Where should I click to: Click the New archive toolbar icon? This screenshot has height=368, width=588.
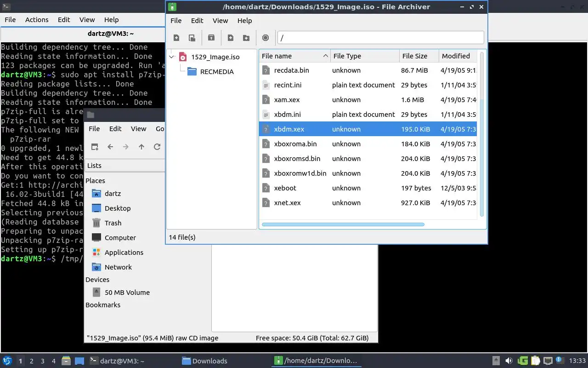[x=176, y=38]
